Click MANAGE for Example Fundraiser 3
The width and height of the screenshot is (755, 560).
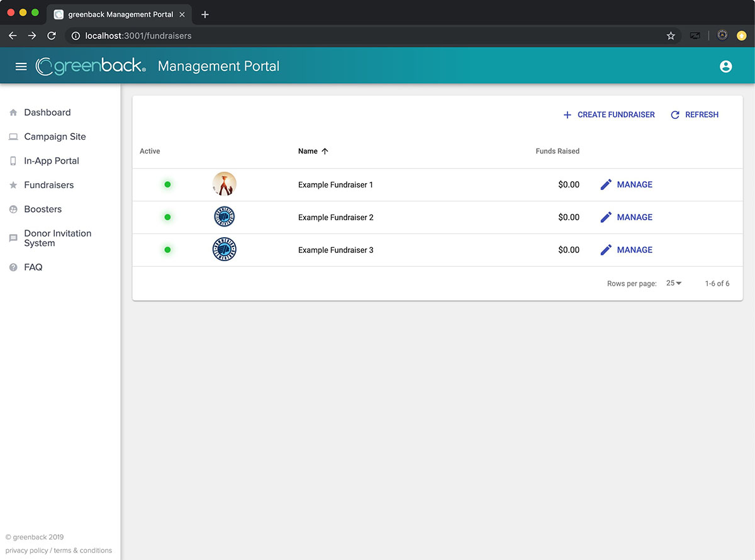point(634,250)
